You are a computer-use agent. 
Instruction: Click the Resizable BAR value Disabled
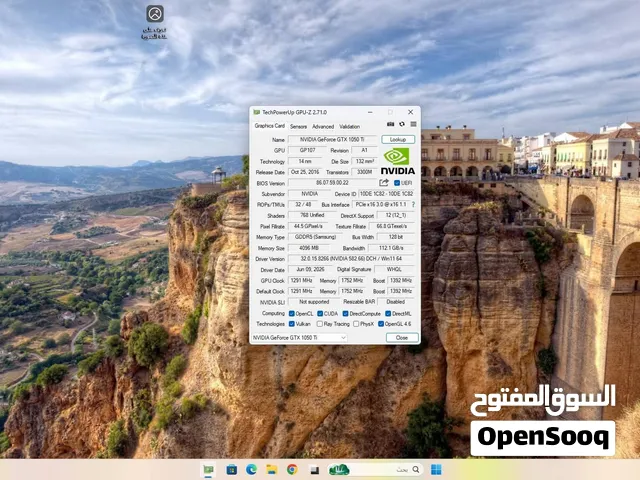click(x=396, y=302)
